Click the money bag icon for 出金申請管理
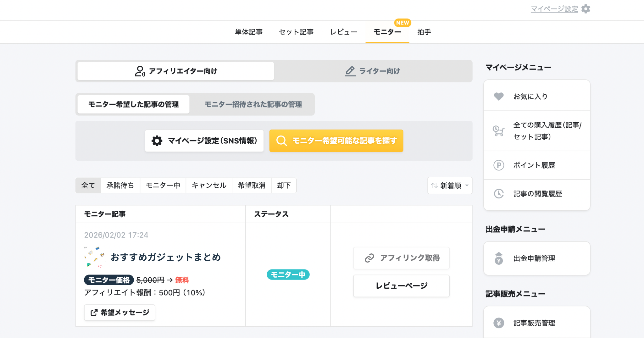The height and width of the screenshot is (338, 644). click(x=499, y=258)
